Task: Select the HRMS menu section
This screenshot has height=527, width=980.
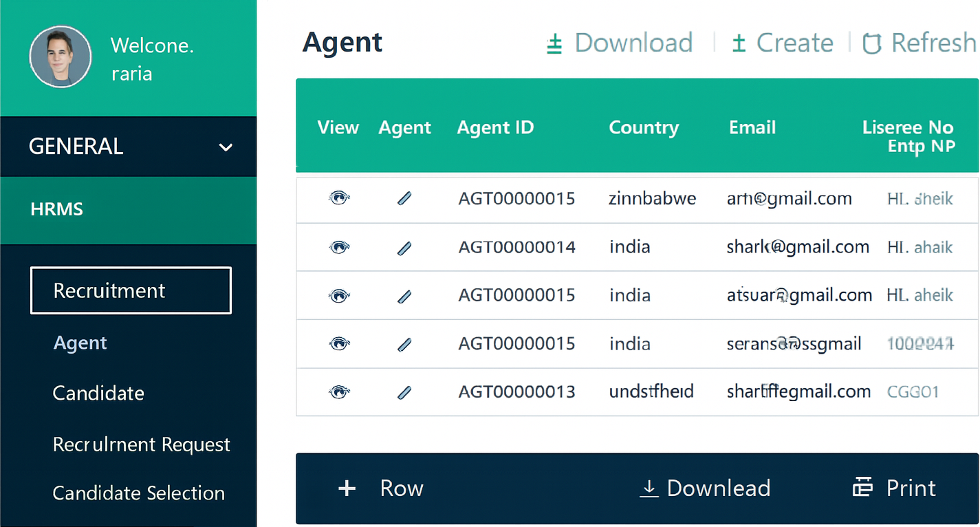Action: (128, 210)
